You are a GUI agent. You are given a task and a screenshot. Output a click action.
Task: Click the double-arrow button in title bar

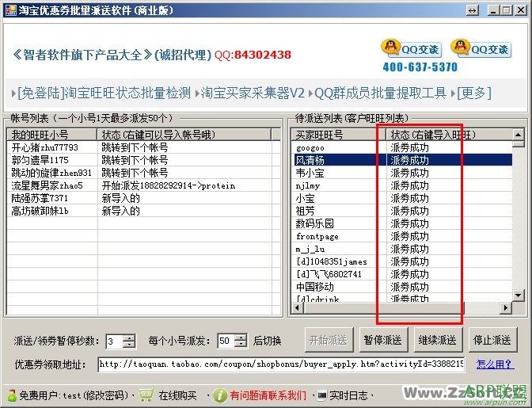click(x=473, y=10)
